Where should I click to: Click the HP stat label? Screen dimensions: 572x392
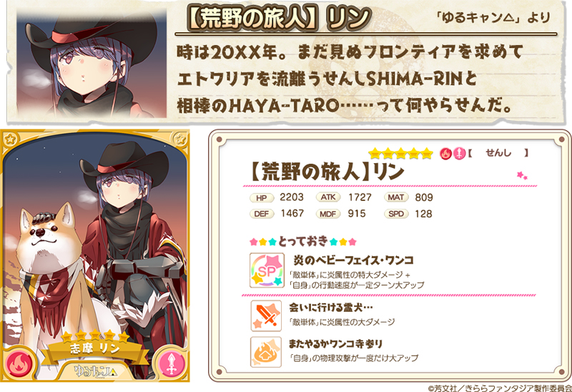point(262,198)
